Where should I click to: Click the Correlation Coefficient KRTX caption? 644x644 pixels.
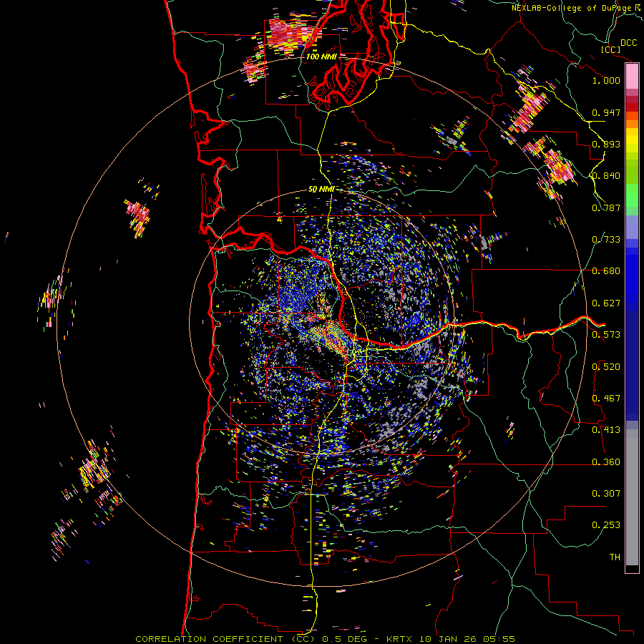tap(325, 639)
